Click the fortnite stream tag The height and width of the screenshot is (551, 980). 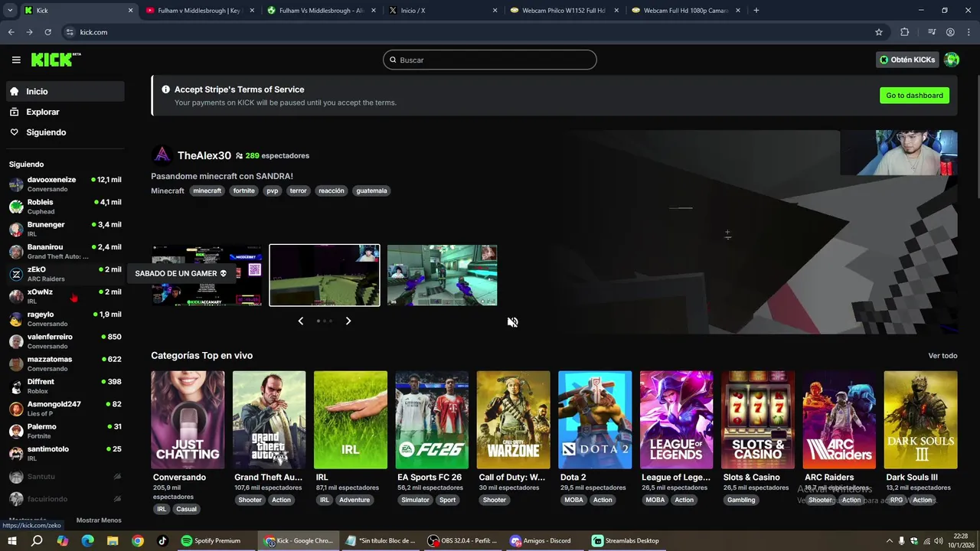(244, 191)
